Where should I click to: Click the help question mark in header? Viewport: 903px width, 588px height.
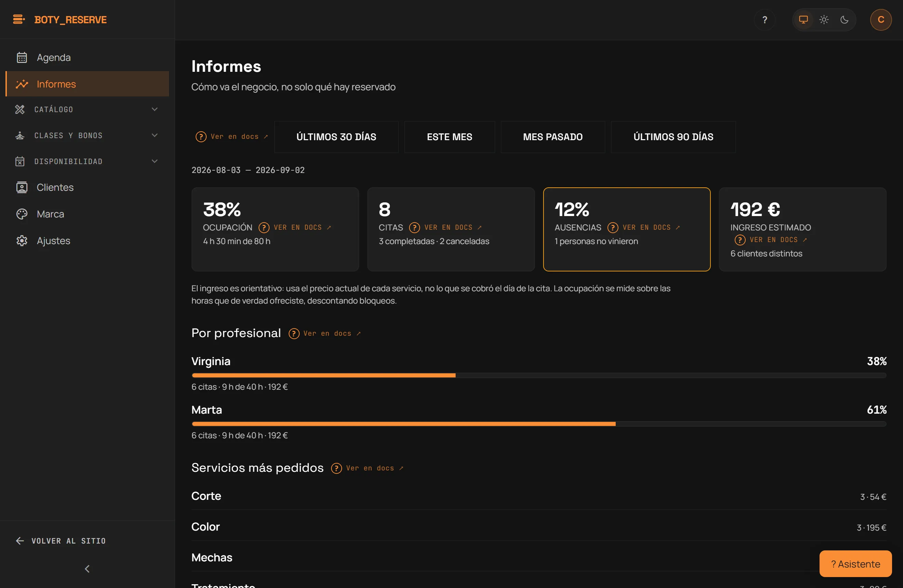pos(764,20)
